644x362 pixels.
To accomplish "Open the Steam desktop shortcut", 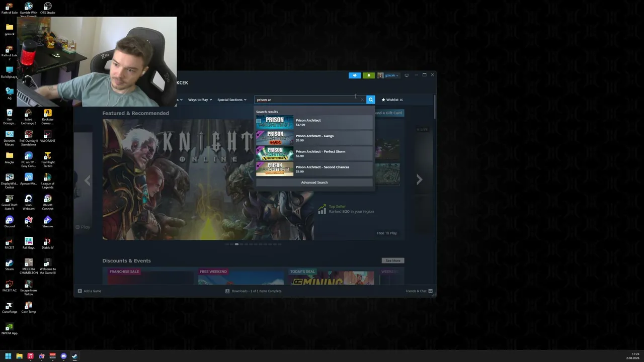I will (10, 264).
